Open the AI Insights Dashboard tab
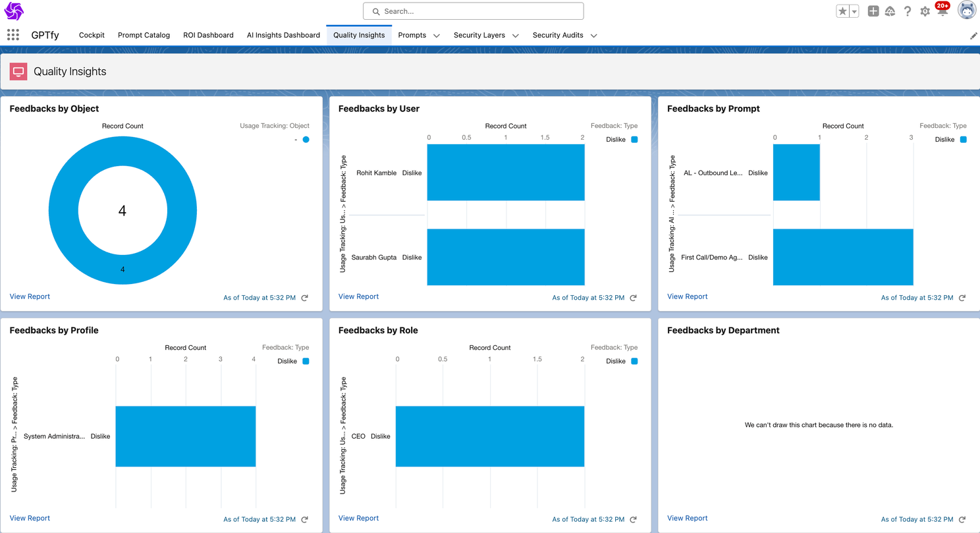This screenshot has height=533, width=980. 283,35
